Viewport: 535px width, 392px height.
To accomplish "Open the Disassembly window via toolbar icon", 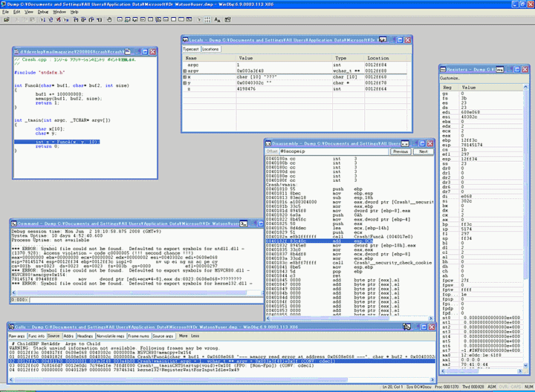I will (166, 20).
